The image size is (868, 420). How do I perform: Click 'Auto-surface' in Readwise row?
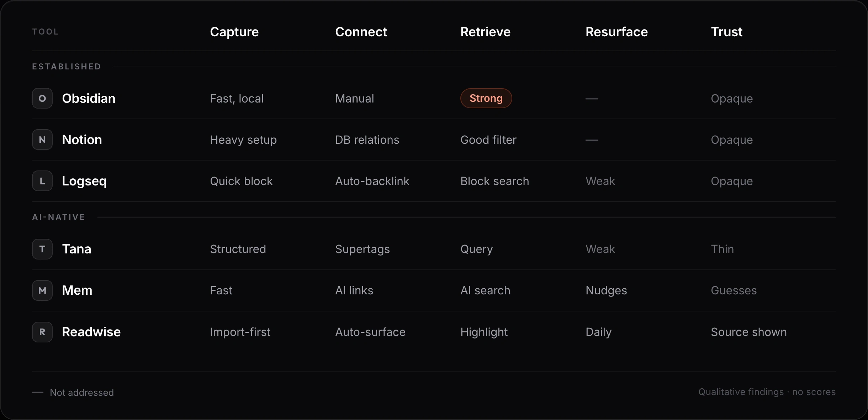[370, 332]
